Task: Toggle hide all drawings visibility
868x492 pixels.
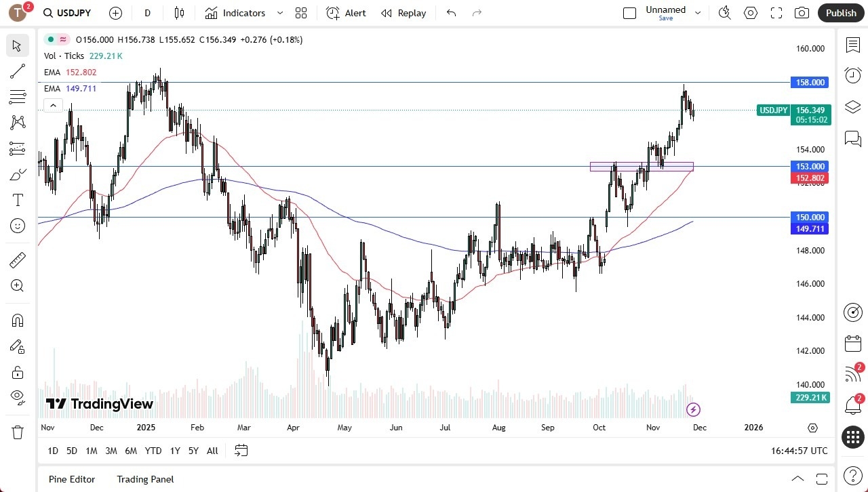Action: 17,397
